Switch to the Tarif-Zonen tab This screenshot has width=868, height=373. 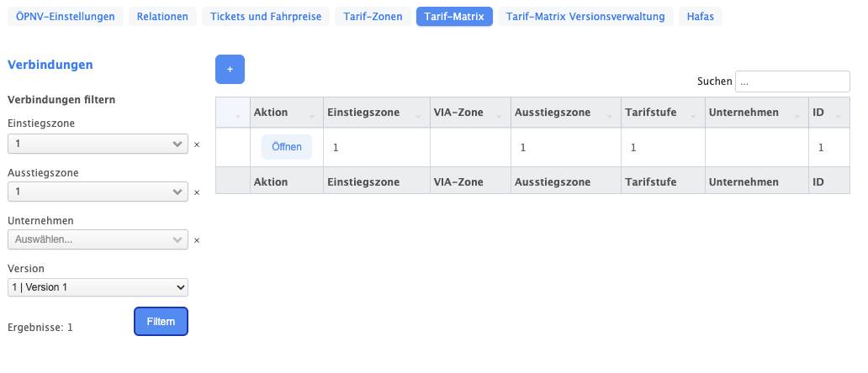coord(373,16)
